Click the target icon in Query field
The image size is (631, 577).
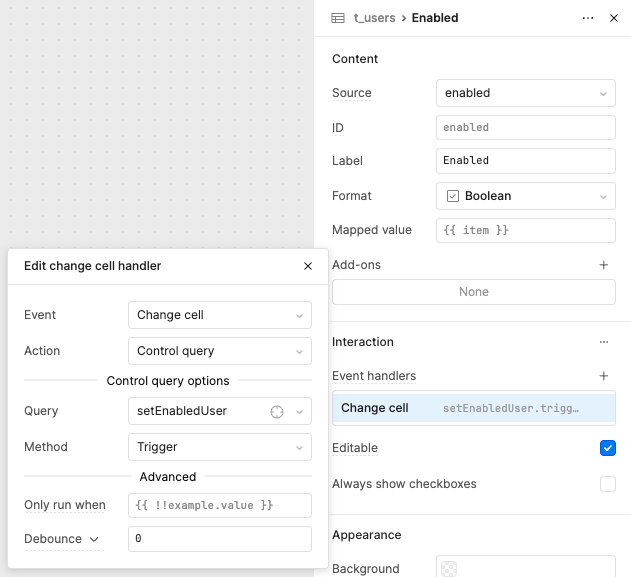tap(278, 411)
